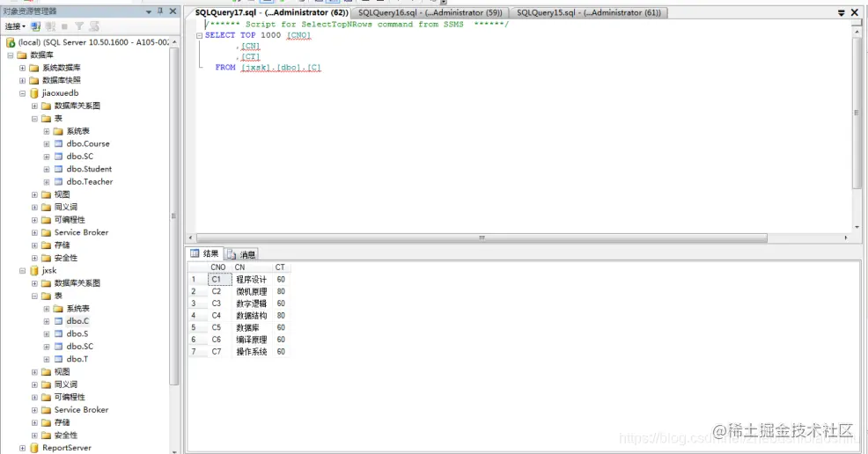Click scroll-right arrow of editor horizontal scrollbar
Screen dimensions: 868x454
click(845, 238)
